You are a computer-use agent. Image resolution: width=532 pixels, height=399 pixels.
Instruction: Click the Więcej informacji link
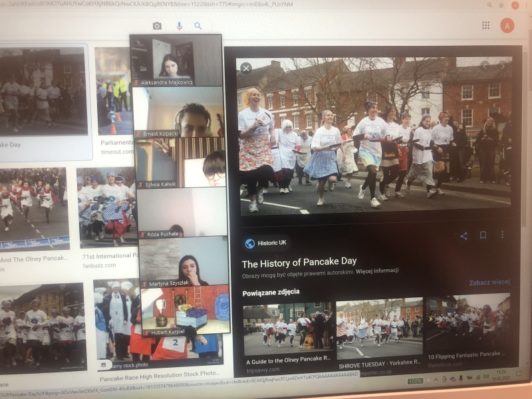tap(377, 271)
